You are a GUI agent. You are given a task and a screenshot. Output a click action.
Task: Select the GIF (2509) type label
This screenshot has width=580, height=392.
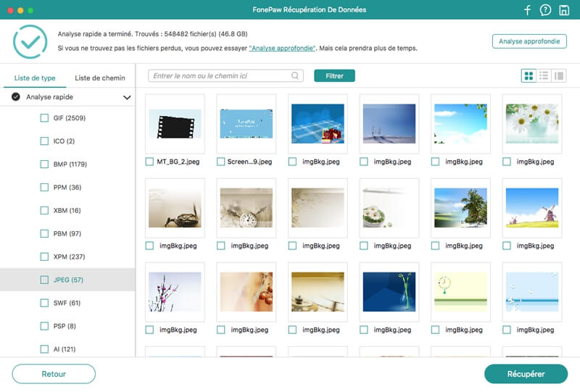[x=70, y=118]
